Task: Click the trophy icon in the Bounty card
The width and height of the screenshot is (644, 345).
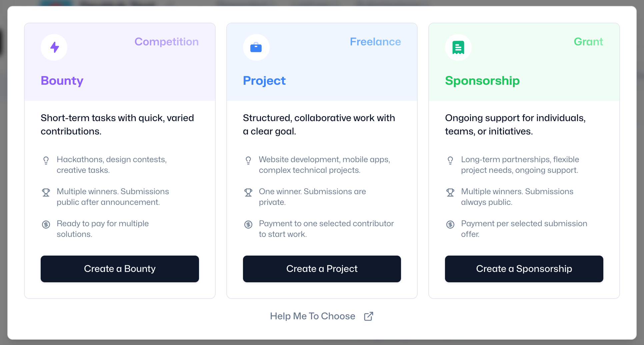Action: coord(46,193)
